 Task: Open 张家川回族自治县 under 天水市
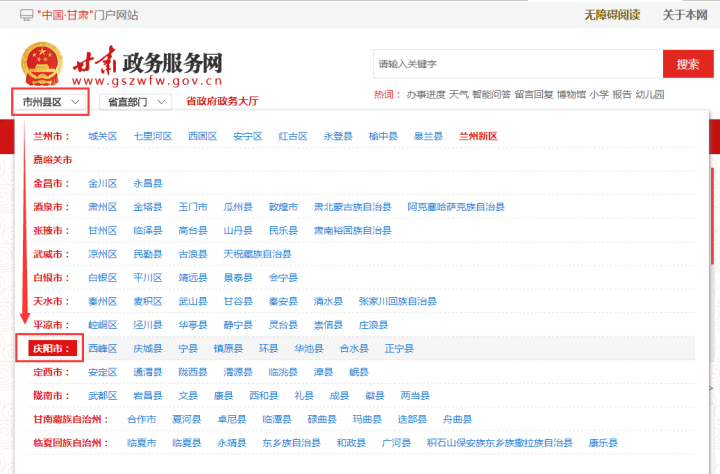(397, 302)
